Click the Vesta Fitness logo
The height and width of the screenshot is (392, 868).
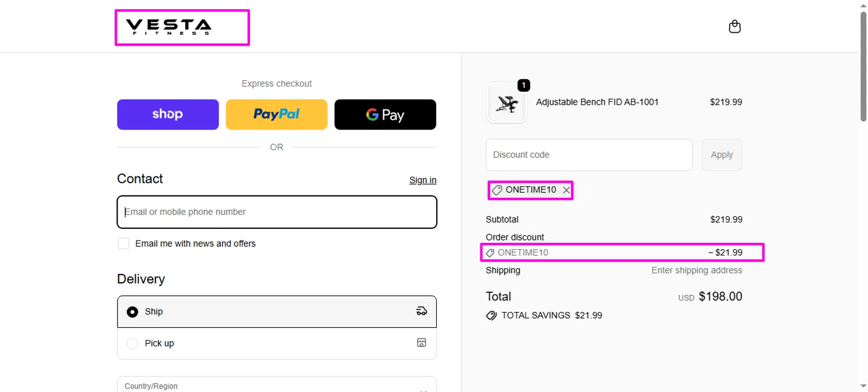(x=169, y=27)
